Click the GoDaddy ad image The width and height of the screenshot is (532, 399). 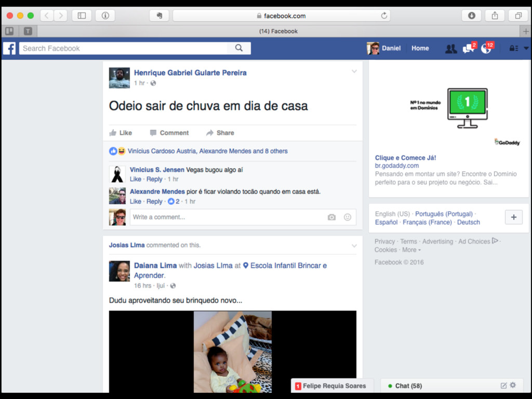(x=449, y=108)
